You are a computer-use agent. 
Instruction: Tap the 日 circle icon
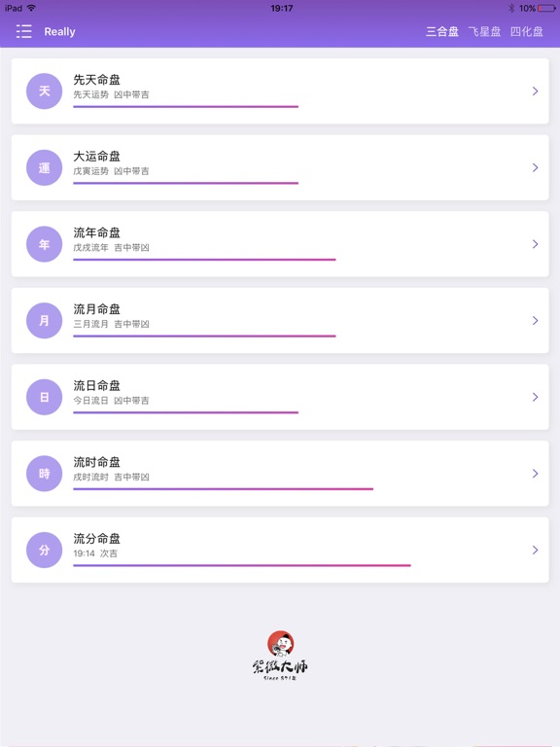coord(45,397)
